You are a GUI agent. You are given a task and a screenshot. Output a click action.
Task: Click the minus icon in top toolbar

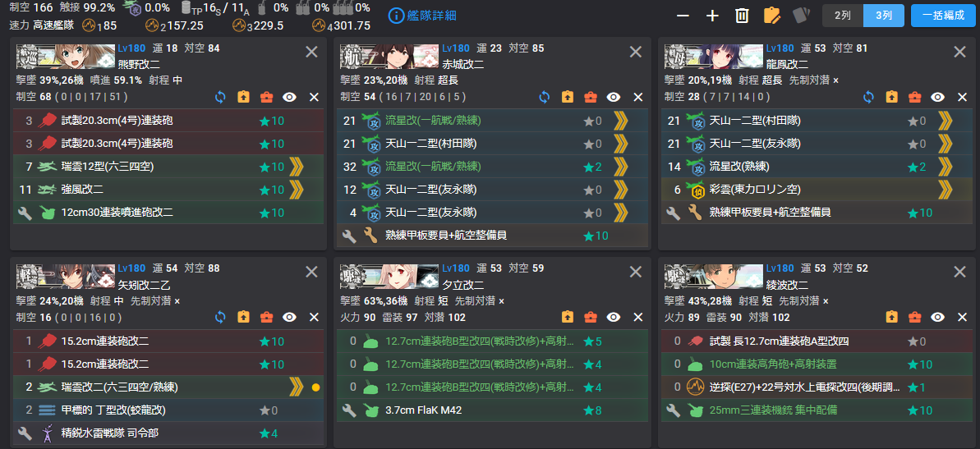point(683,16)
